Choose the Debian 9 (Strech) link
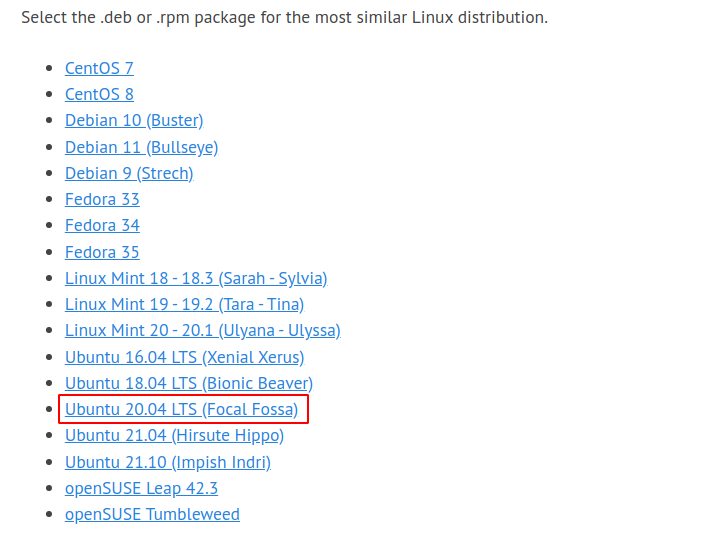Screen dimensions: 714x534 129,173
